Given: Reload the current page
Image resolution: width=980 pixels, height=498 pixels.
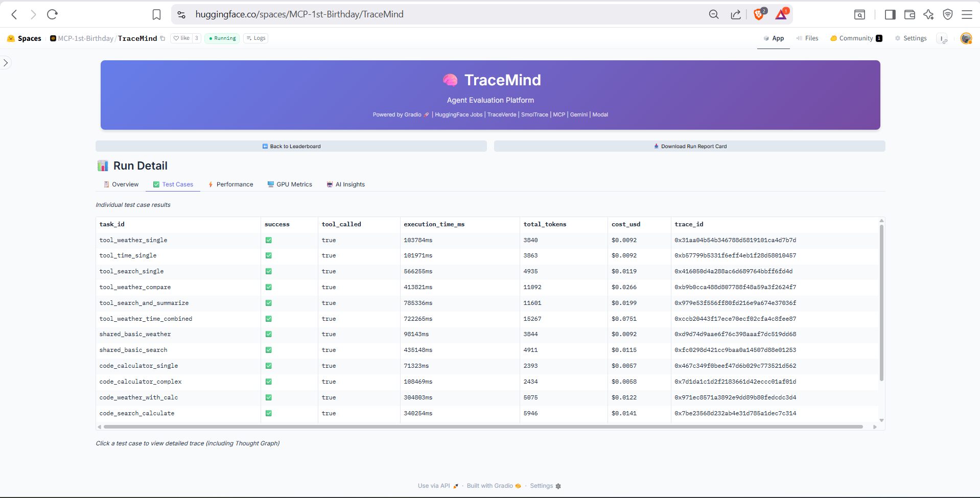Looking at the screenshot, I should 52,14.
